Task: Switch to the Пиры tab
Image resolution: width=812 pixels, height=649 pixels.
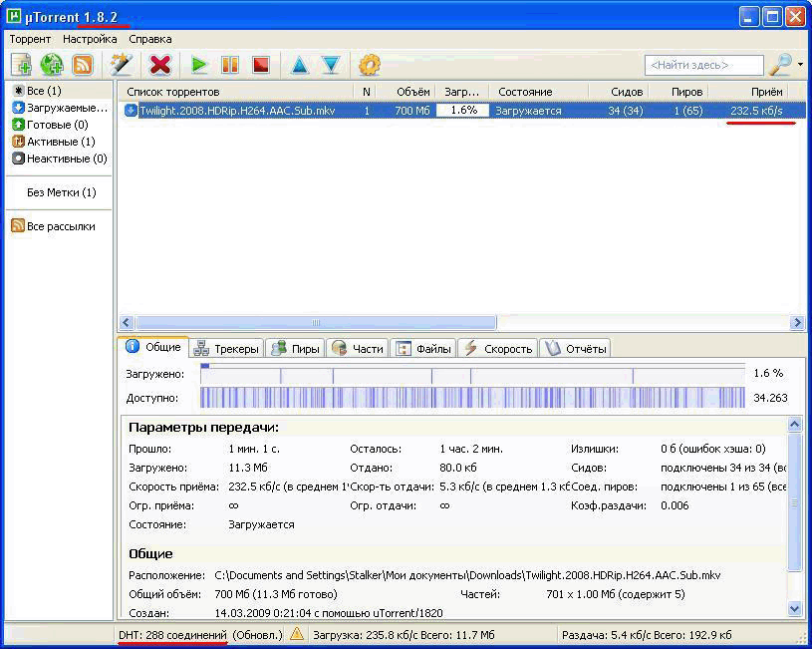Action: coord(295,349)
